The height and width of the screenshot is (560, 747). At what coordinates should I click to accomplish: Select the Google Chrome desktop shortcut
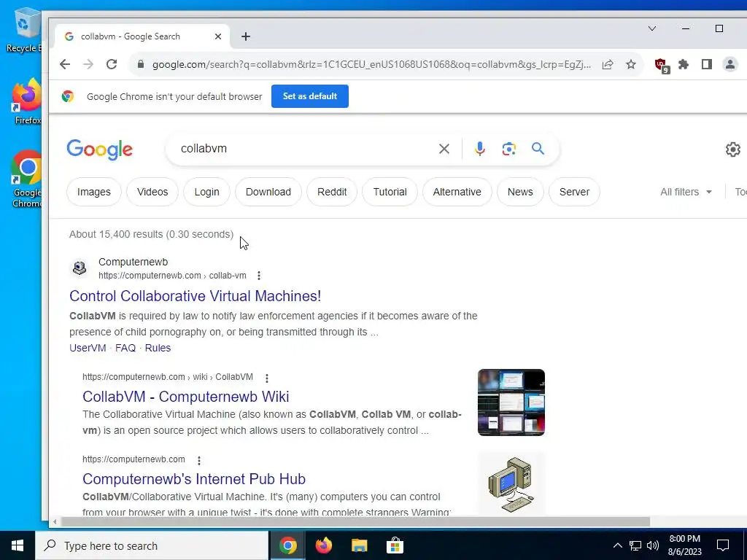click(x=26, y=179)
